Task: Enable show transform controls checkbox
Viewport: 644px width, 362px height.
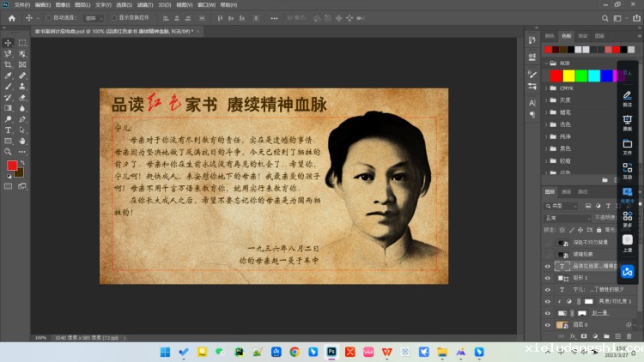Action: 114,17
